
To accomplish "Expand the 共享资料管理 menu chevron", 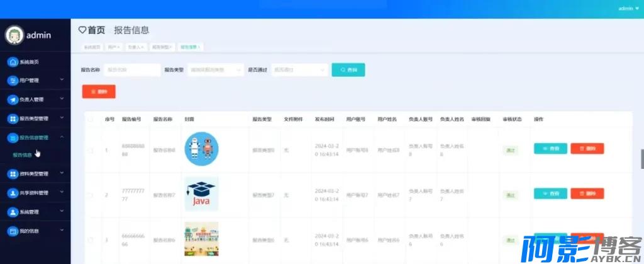I will (x=62, y=192).
